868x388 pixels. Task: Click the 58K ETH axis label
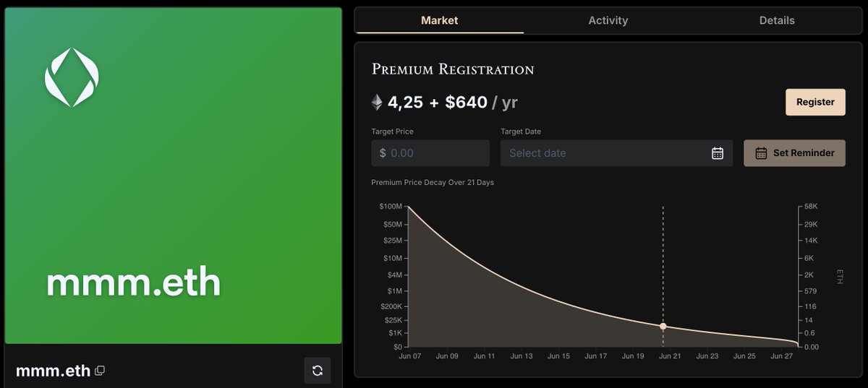[x=811, y=207]
